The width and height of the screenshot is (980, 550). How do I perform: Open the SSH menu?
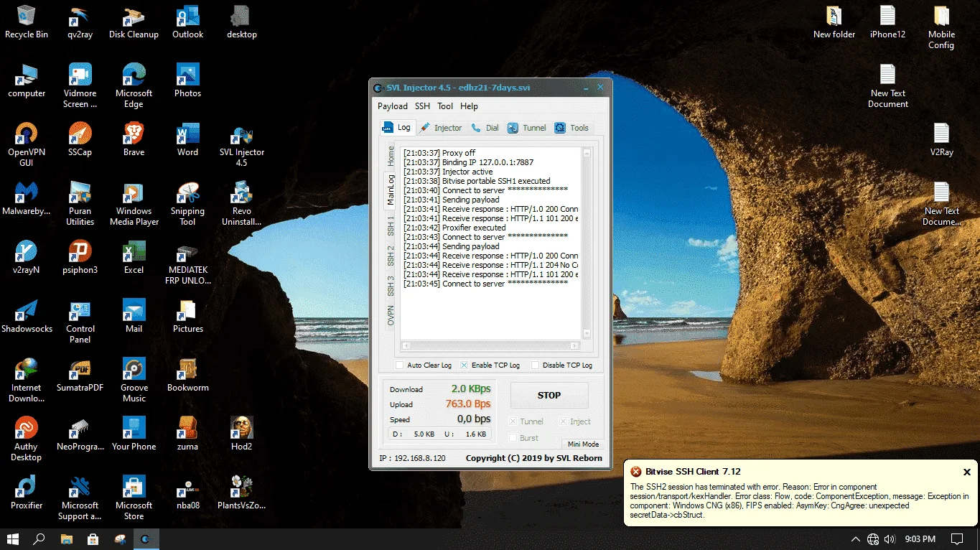click(x=422, y=106)
